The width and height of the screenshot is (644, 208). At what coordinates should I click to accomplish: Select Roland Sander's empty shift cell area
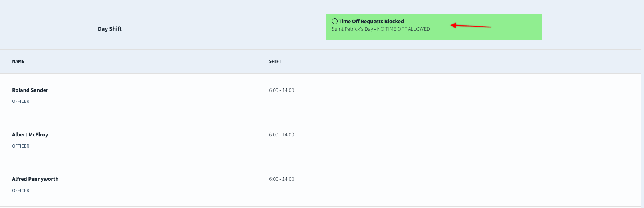point(448,96)
